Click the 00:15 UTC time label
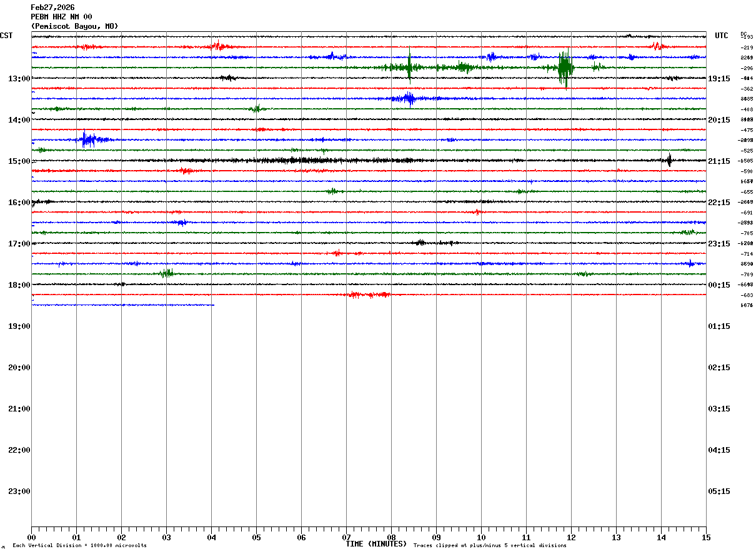Screen dimensions: 756x554 (x=719, y=285)
